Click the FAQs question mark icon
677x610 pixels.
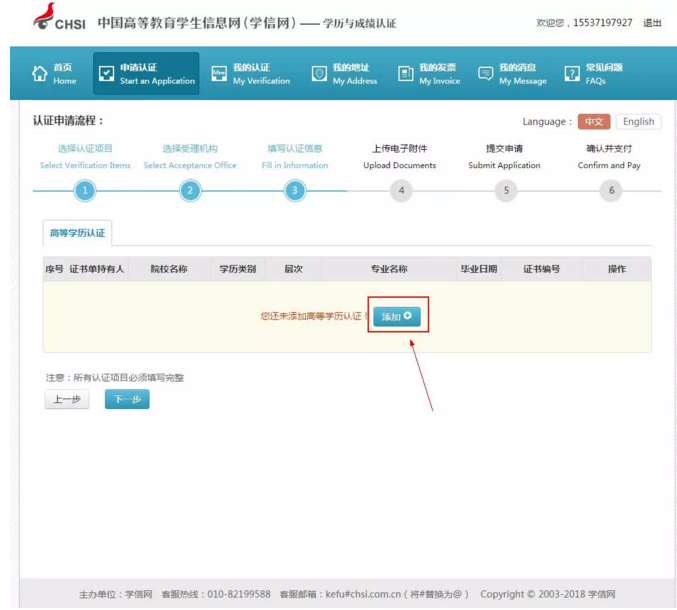(x=572, y=74)
